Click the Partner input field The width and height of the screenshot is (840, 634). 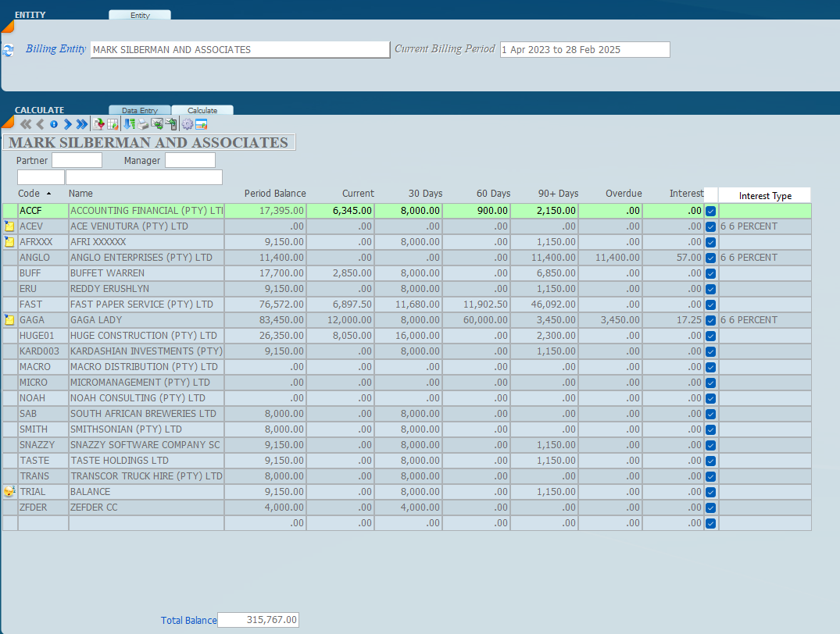click(77, 160)
